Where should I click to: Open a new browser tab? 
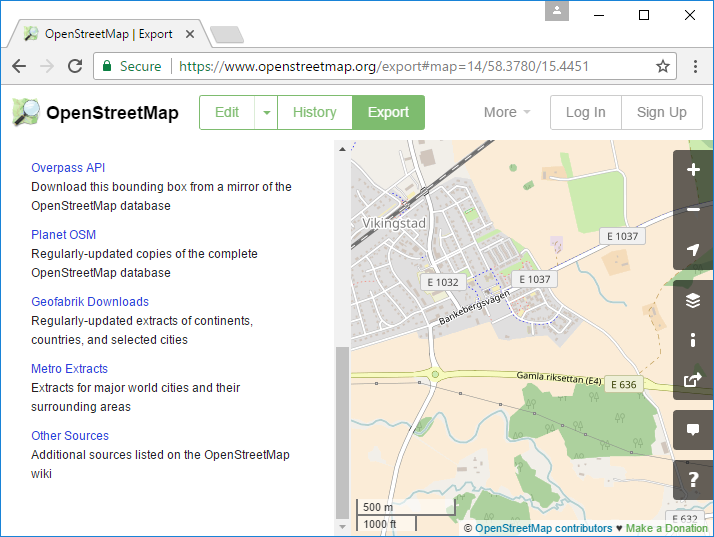(x=227, y=35)
